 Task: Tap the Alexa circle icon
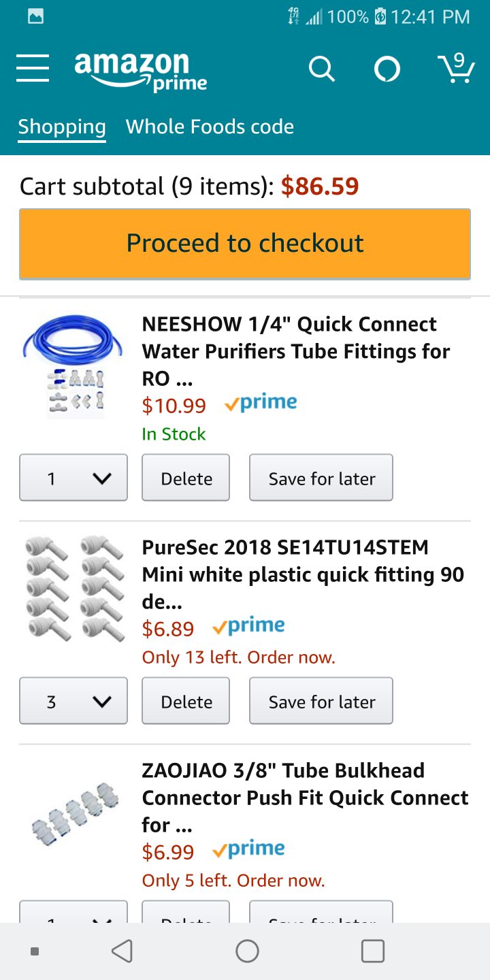pos(387,69)
